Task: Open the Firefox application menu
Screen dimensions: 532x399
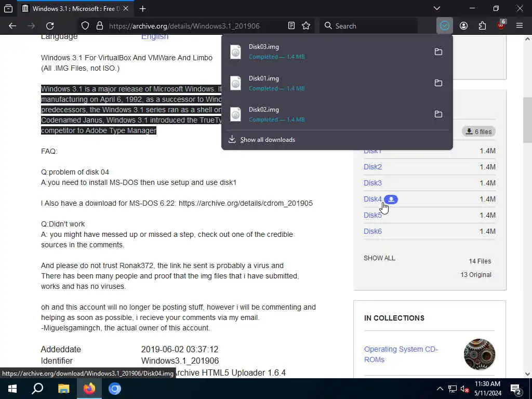Action: tap(520, 26)
